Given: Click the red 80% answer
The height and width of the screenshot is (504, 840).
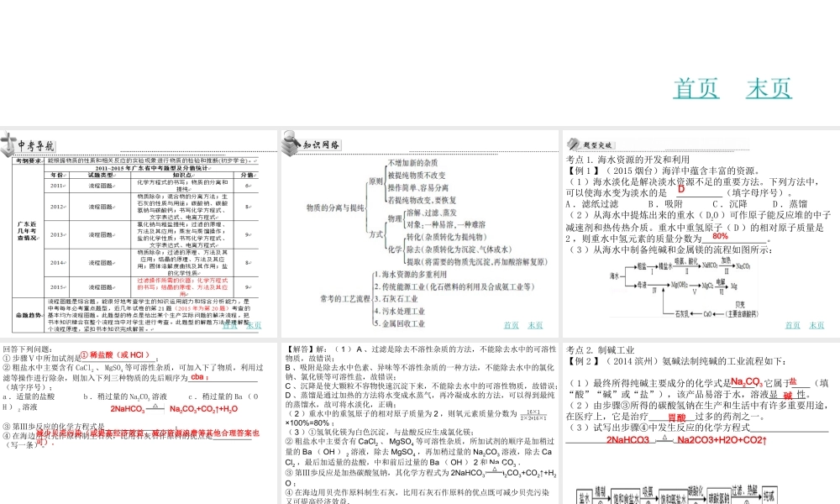Looking at the screenshot, I should 721,236.
